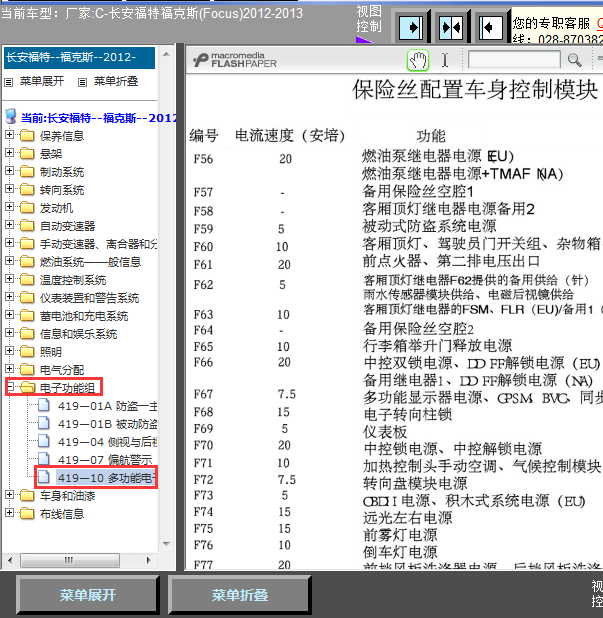Select the FlashPaper text selection tool
This screenshot has height=618, width=603.
point(445,61)
